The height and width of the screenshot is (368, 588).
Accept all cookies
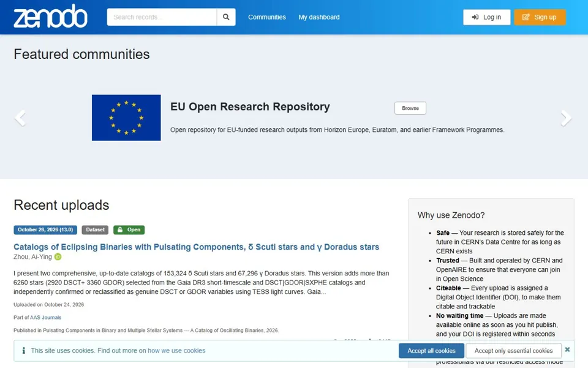431,351
